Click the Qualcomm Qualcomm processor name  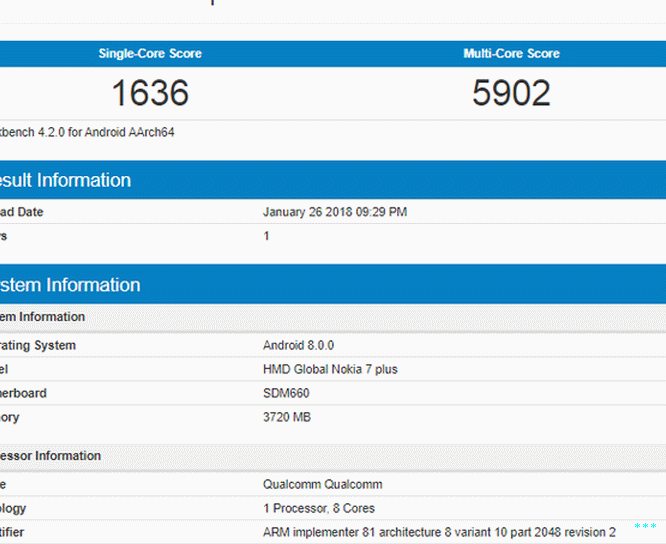[x=323, y=485]
